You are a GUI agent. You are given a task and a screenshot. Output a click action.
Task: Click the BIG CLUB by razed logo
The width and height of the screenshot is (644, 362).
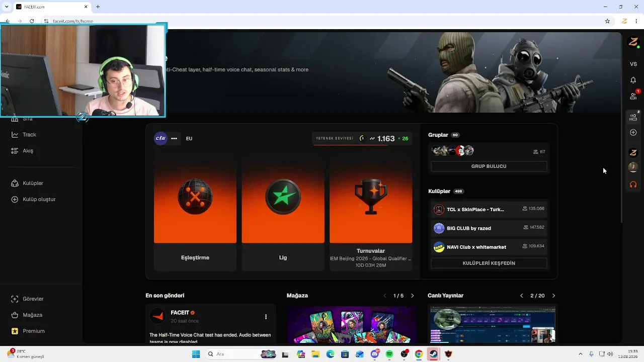pos(439,228)
